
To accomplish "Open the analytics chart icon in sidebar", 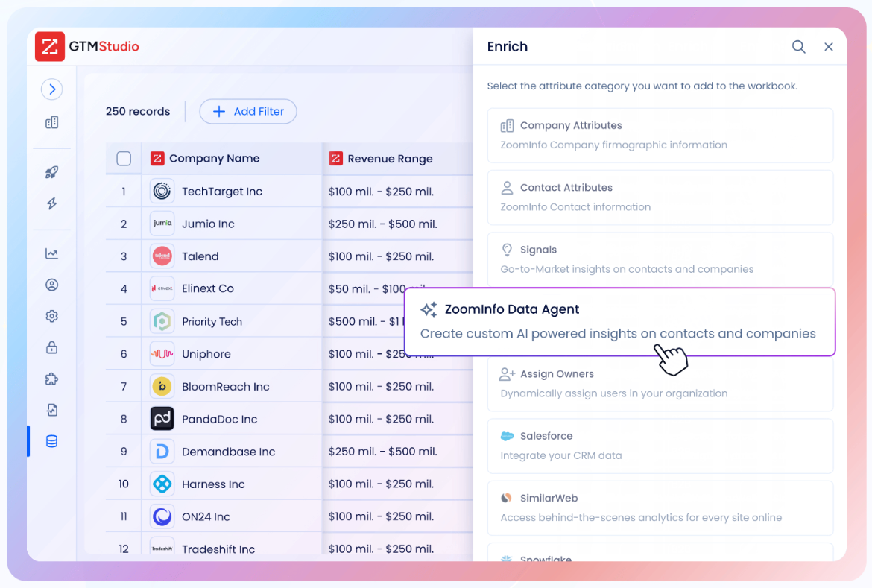I will (51, 253).
